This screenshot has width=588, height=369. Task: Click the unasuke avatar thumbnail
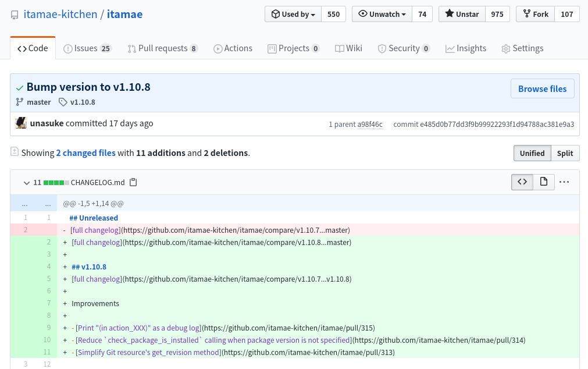point(21,123)
